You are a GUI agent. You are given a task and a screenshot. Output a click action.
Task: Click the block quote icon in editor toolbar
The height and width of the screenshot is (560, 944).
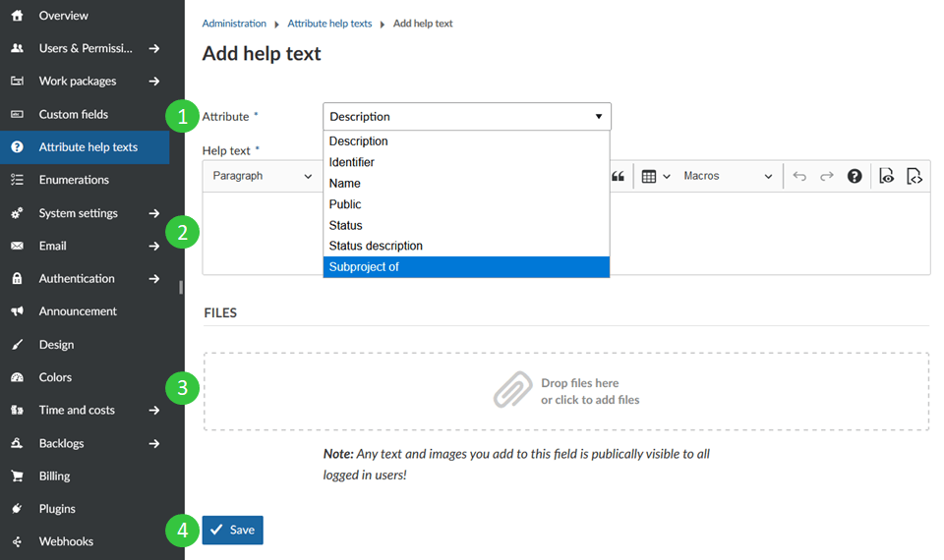618,177
